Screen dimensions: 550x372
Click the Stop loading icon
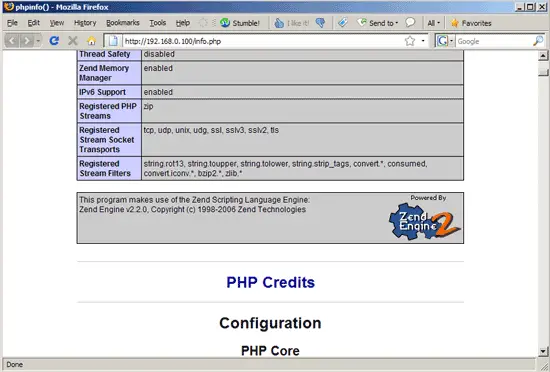tap(73, 41)
